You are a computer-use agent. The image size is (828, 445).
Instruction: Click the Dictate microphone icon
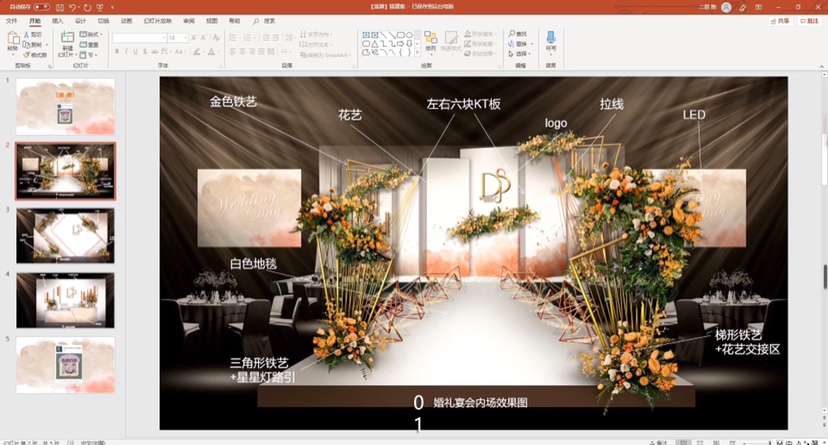tap(551, 40)
